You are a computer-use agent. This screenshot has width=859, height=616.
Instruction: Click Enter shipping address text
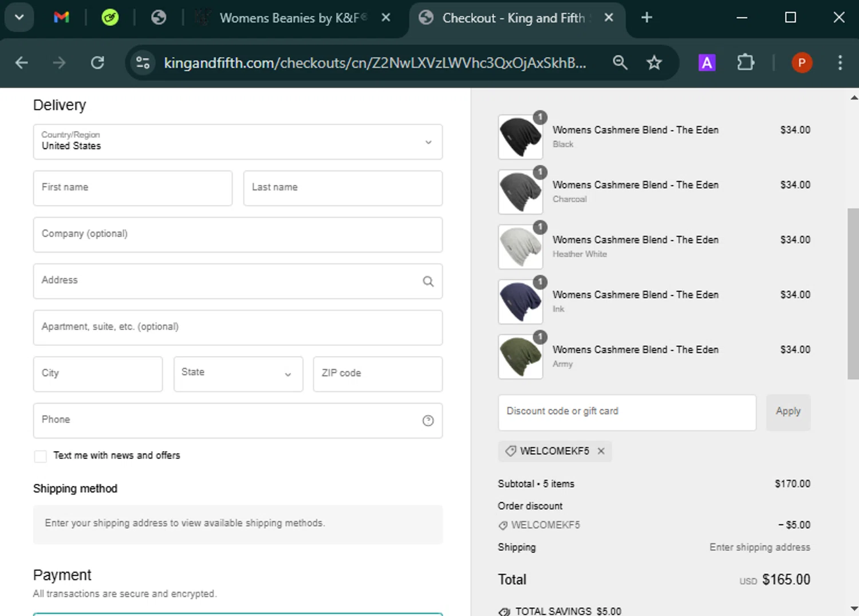click(760, 547)
